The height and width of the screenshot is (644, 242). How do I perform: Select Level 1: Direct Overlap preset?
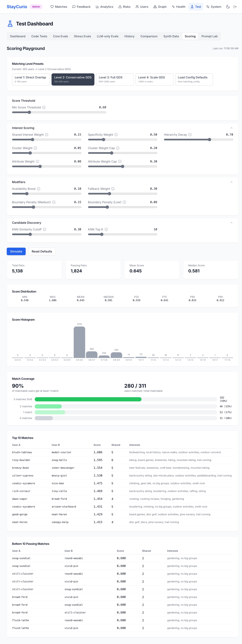point(31,80)
